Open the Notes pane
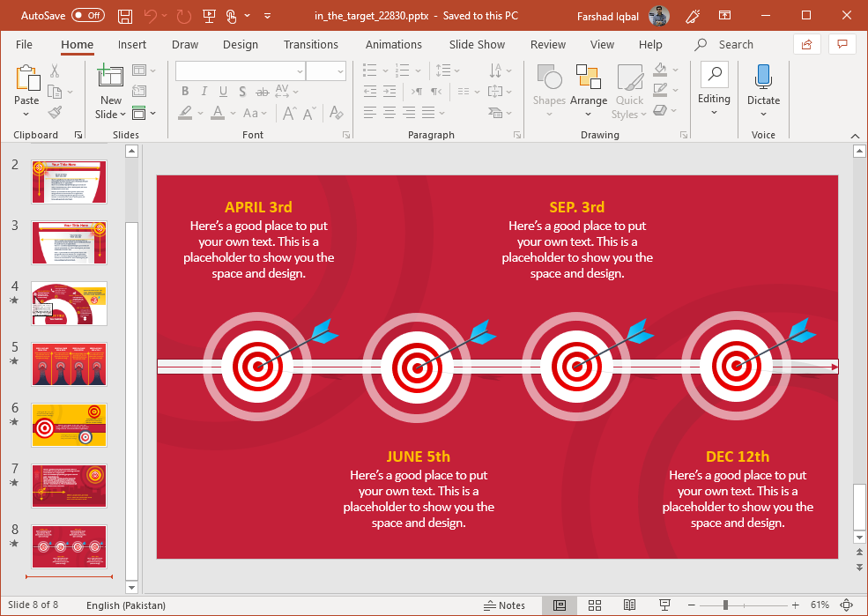The image size is (868, 616). 506,605
